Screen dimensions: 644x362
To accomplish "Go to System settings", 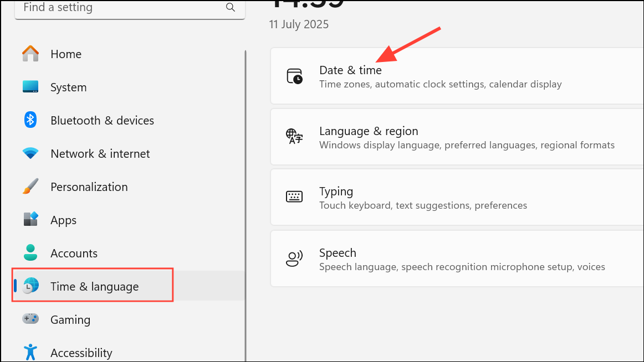I will point(128,87).
